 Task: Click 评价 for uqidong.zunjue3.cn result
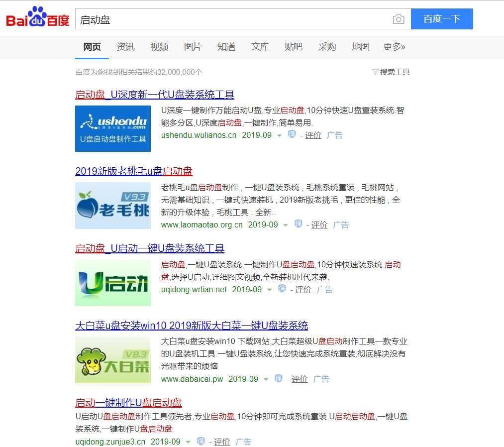pyautogui.click(x=222, y=442)
